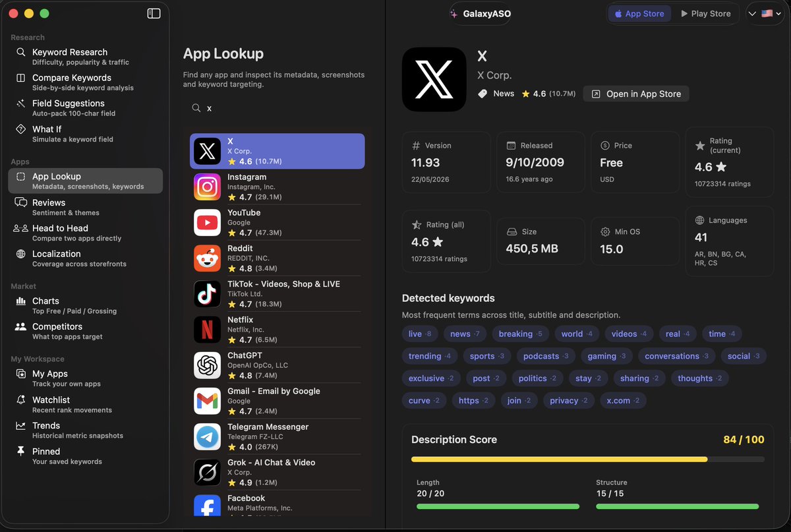Select the YouTube app icon
Image resolution: width=791 pixels, height=532 pixels.
click(207, 223)
